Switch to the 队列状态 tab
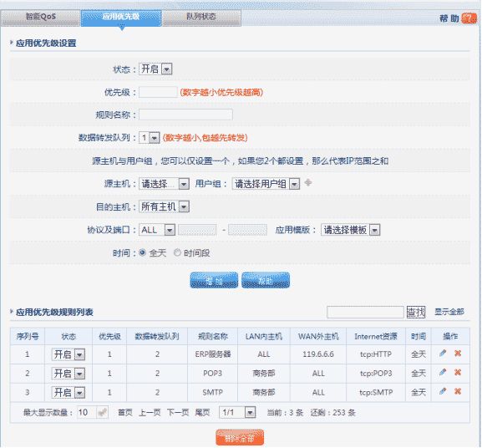The width and height of the screenshot is (482, 448). pos(201,18)
